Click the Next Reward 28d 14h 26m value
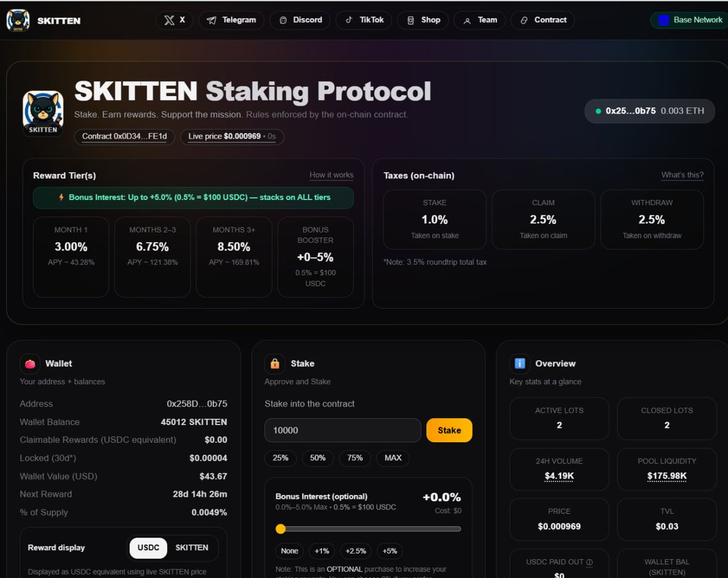 point(200,494)
